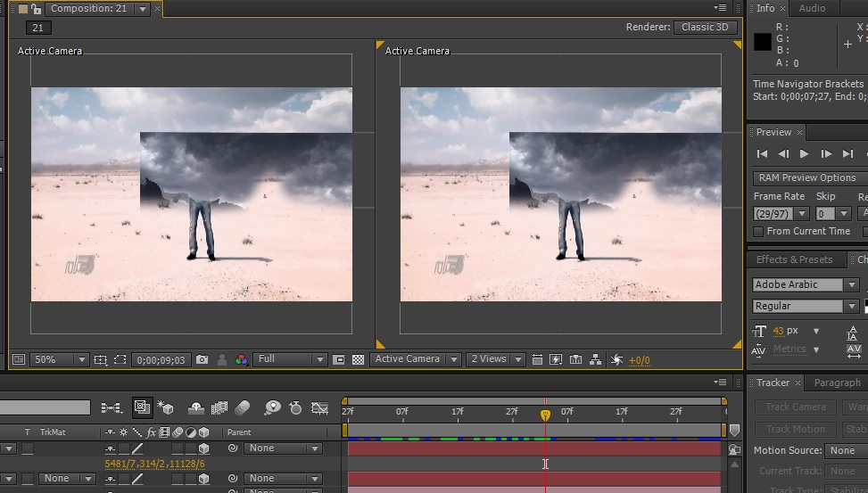The image size is (868, 493).
Task: Open the Skip frames dropdown
Action: 833,214
